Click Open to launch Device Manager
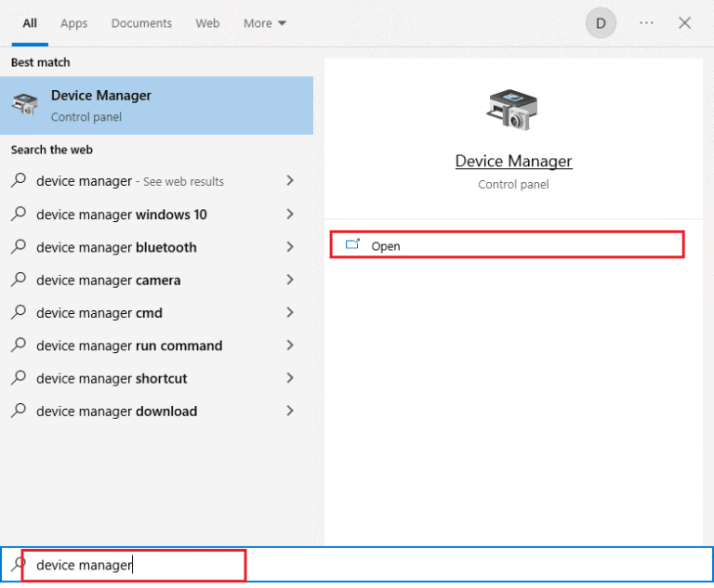This screenshot has height=588, width=714. 386,246
